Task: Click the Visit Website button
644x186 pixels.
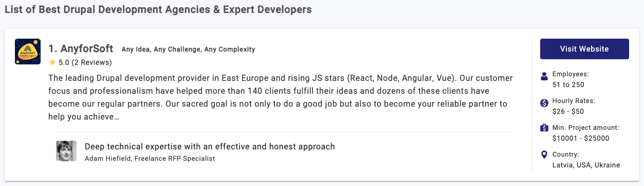Action: [x=584, y=49]
